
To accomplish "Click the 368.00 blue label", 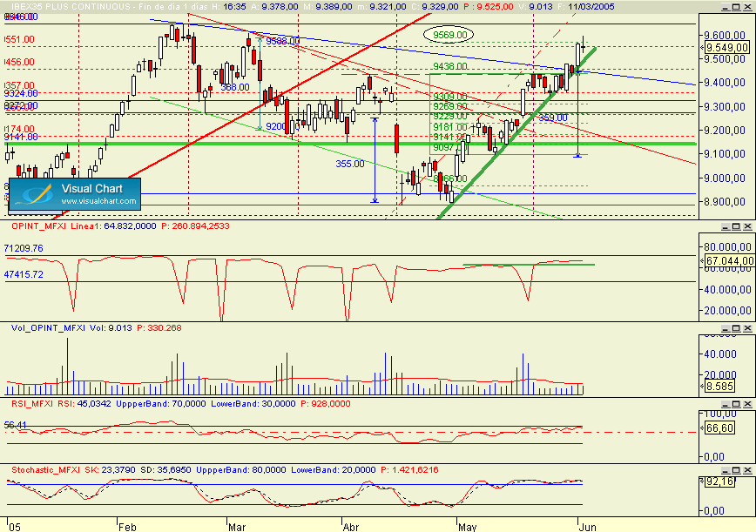I will click(235, 87).
